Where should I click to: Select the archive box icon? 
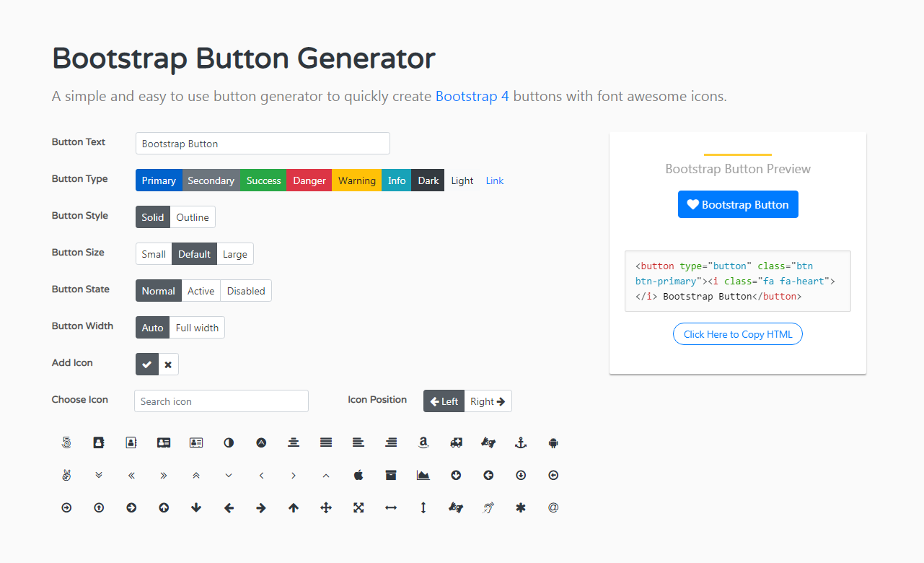(x=391, y=475)
